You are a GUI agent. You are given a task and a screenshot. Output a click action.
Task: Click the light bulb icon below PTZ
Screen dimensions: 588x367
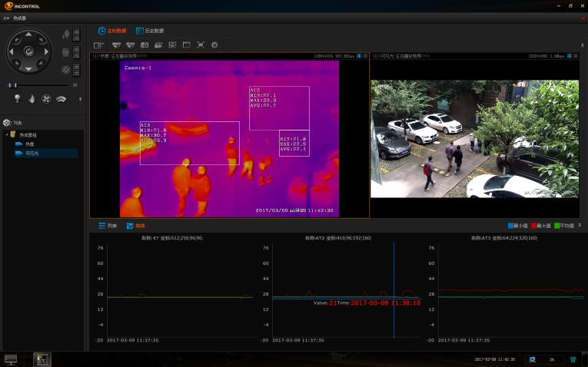point(17,99)
